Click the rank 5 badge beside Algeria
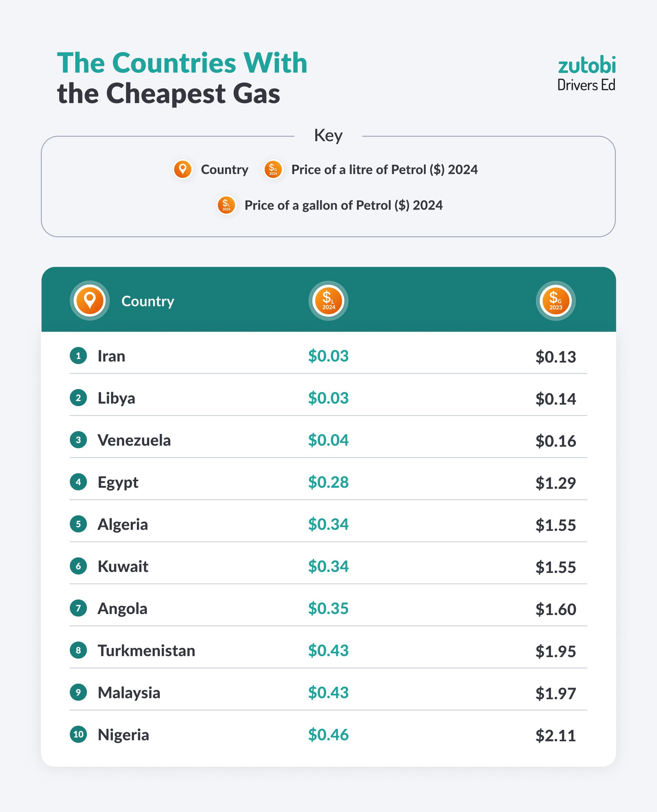The height and width of the screenshot is (812, 657). tap(78, 524)
